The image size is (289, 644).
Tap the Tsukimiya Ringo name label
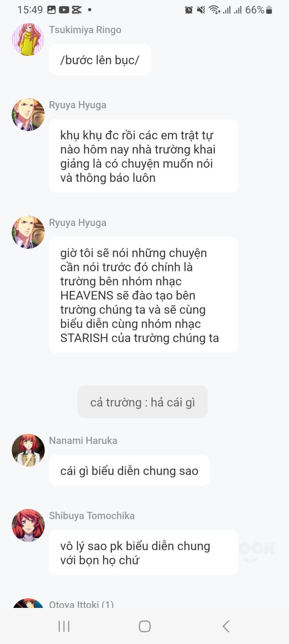pos(85,30)
